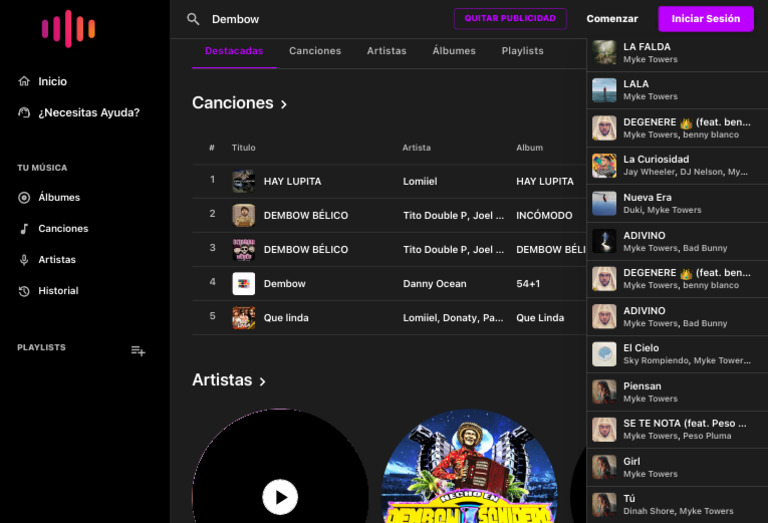This screenshot has width=768, height=523.
Task: Open Historial in the sidebar
Action: (x=58, y=291)
